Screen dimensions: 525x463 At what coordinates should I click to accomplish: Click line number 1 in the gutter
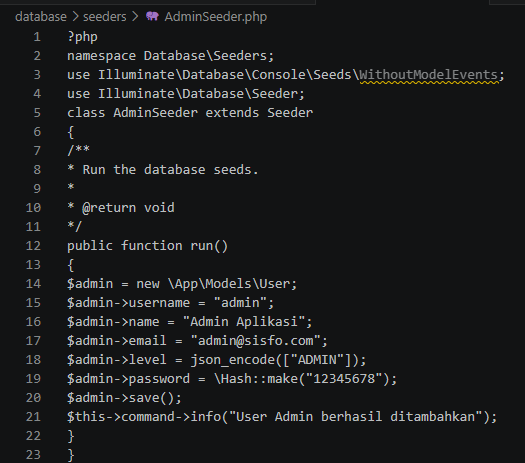(x=37, y=37)
